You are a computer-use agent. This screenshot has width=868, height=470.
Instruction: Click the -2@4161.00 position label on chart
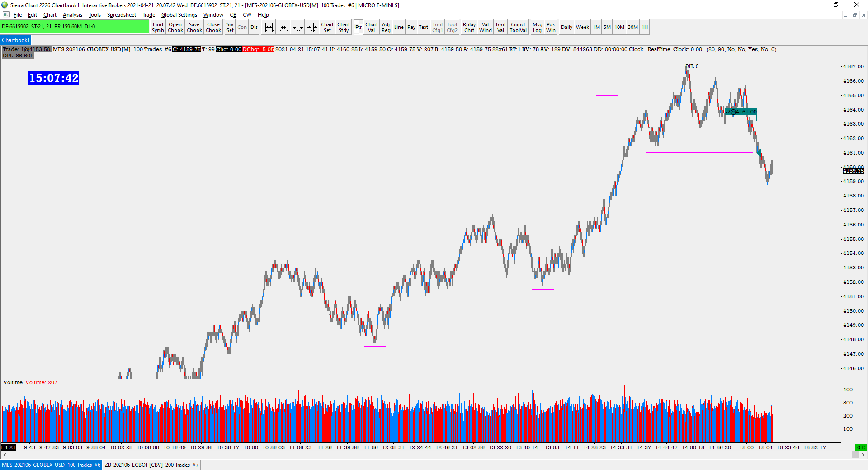coord(741,112)
